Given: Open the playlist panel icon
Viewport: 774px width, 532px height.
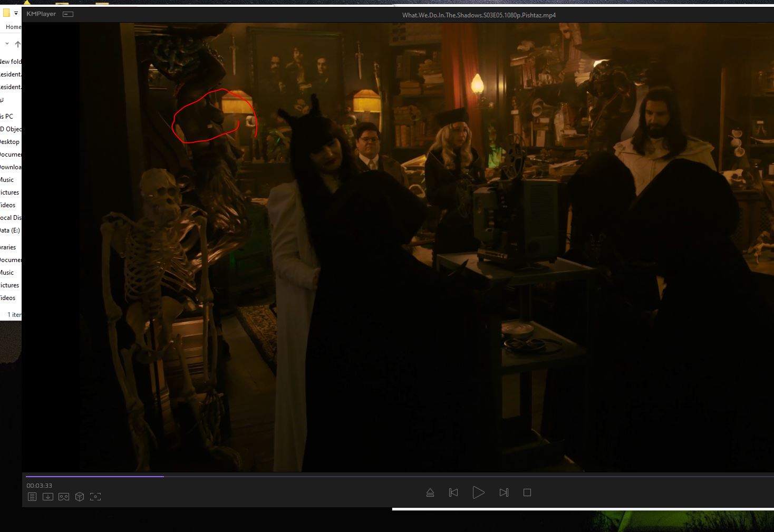Looking at the screenshot, I should tap(32, 497).
